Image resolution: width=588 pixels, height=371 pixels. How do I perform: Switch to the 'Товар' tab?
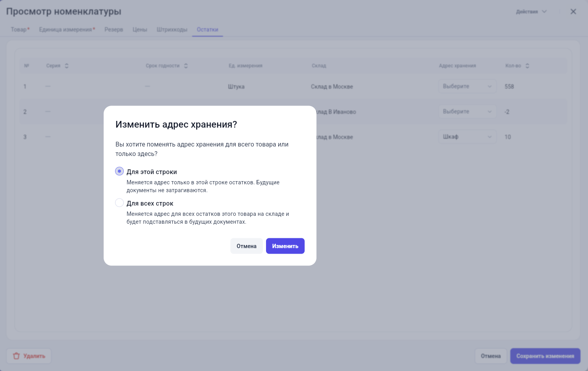coord(20,30)
